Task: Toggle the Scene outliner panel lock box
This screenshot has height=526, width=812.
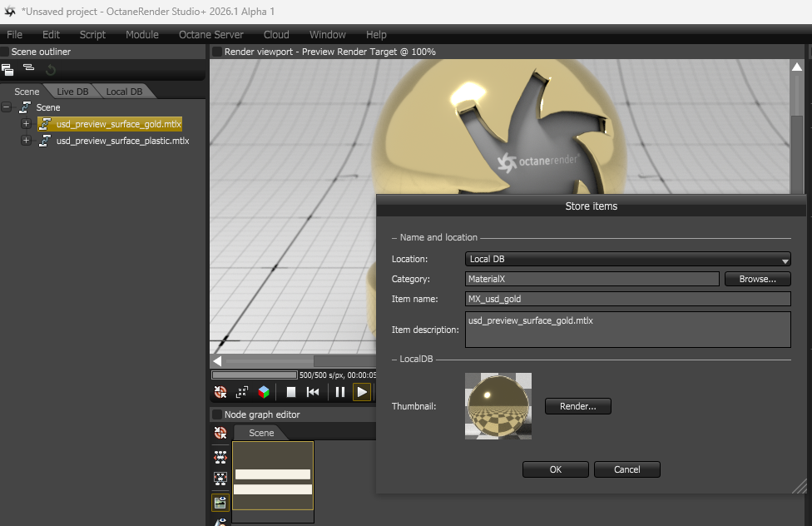Action: click(x=5, y=52)
